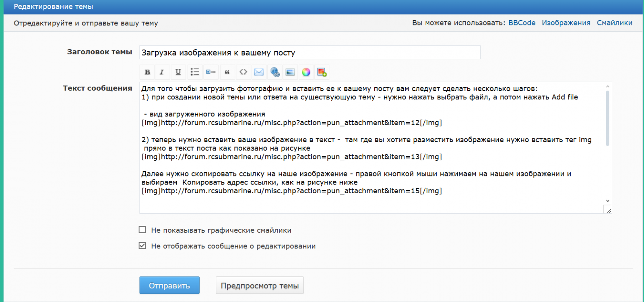
Task: Insert a code tag with angle brackets icon
Action: click(x=243, y=72)
